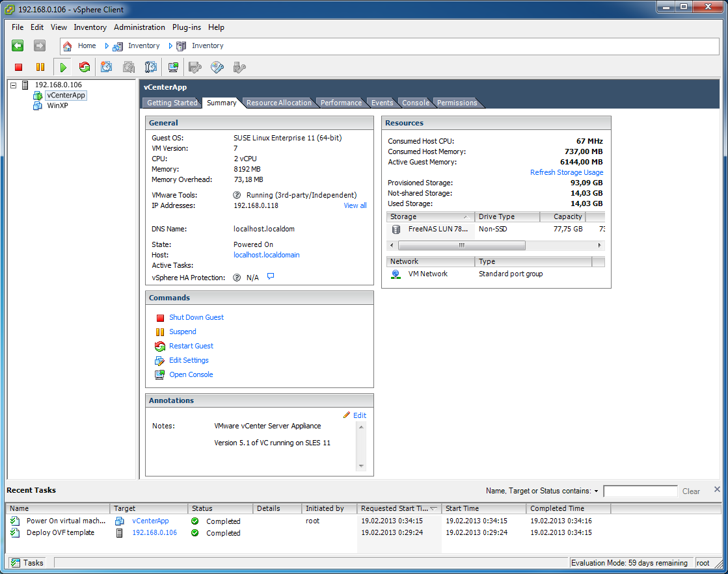The image size is (728, 574).
Task: Click the Revert to snapshot toolbar icon
Action: click(x=129, y=68)
